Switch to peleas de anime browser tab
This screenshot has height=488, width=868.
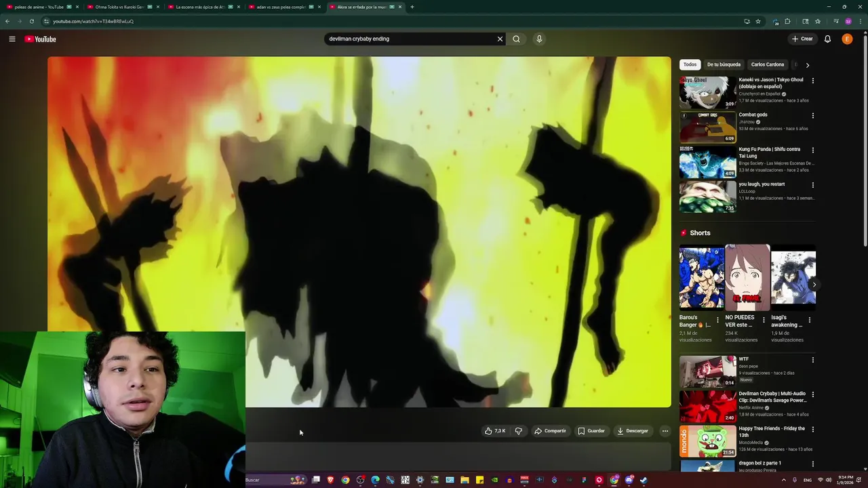coord(41,7)
